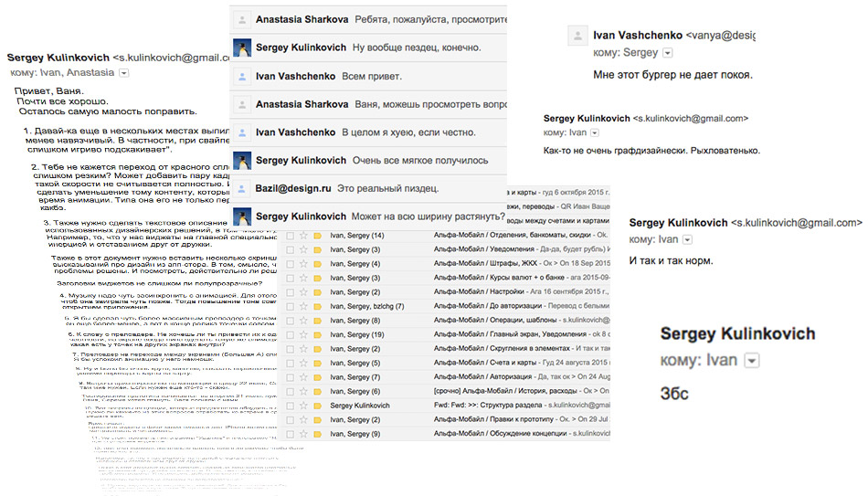Open the "Операции, шаблоны" thread row
Image resolution: width=868 pixels, height=496 pixels.
[x=512, y=321]
